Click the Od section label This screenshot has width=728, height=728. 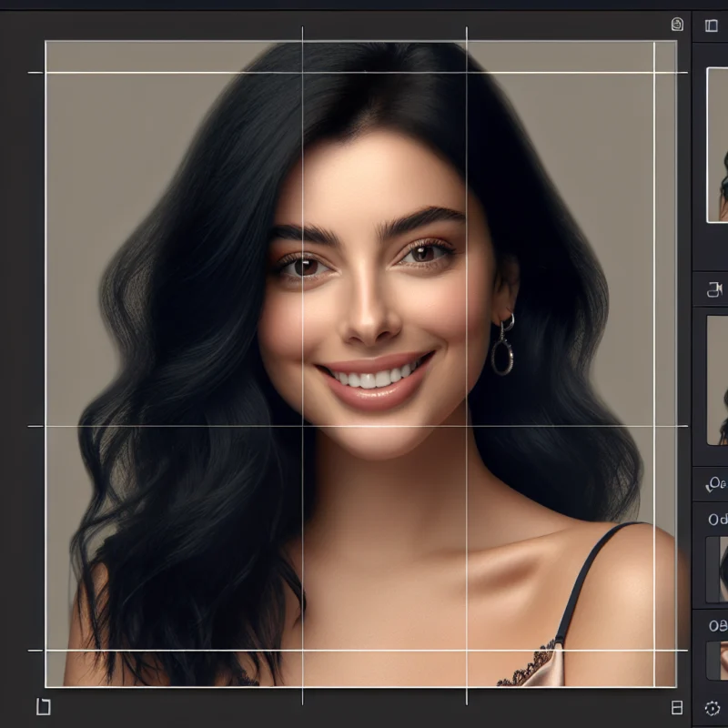[x=717, y=520]
